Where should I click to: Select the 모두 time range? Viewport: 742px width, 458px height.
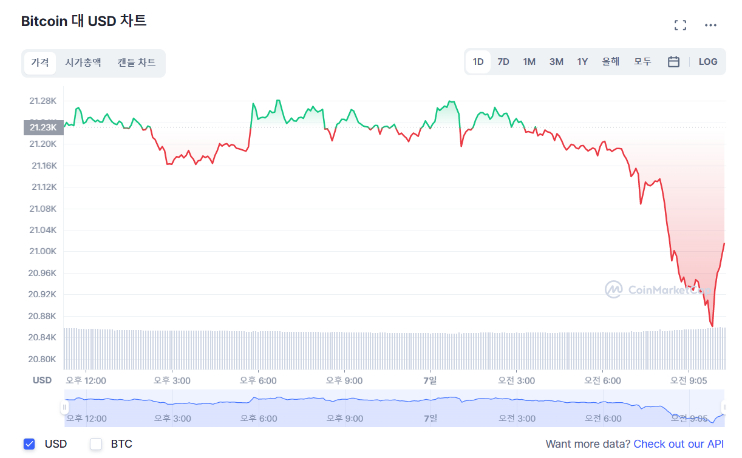pyautogui.click(x=642, y=62)
